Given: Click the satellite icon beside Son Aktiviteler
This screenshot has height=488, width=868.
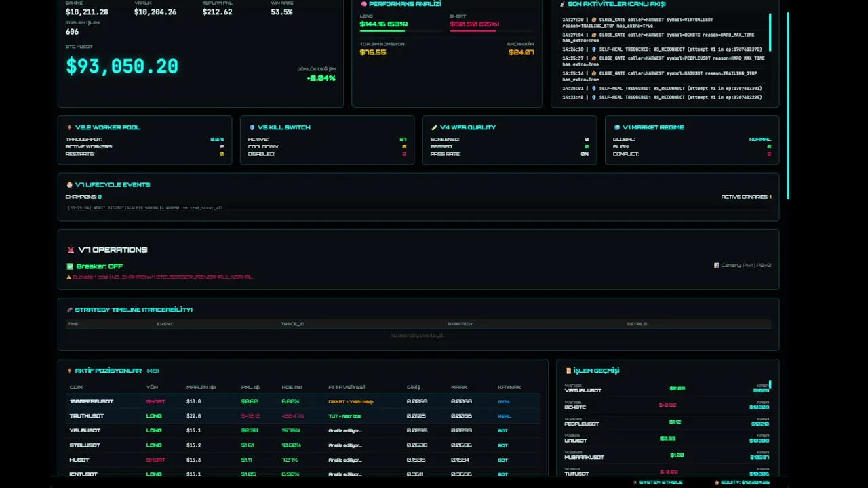Looking at the screenshot, I should click(562, 4).
